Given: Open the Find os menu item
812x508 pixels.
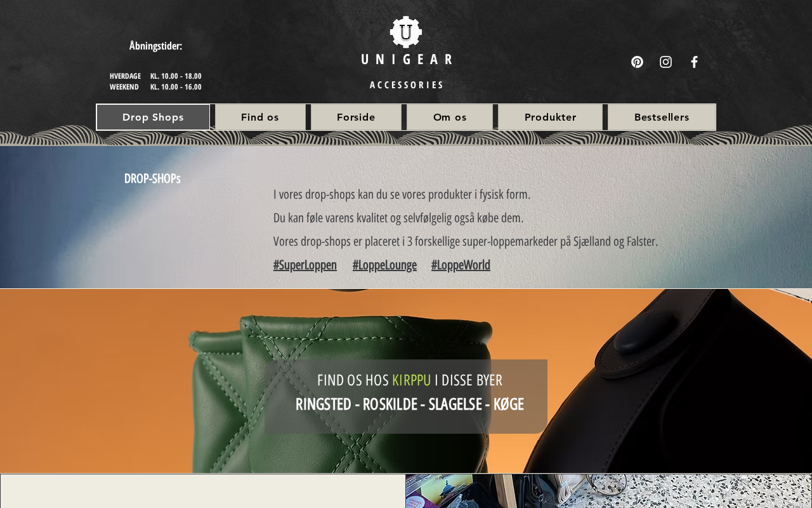Looking at the screenshot, I should pyautogui.click(x=260, y=117).
